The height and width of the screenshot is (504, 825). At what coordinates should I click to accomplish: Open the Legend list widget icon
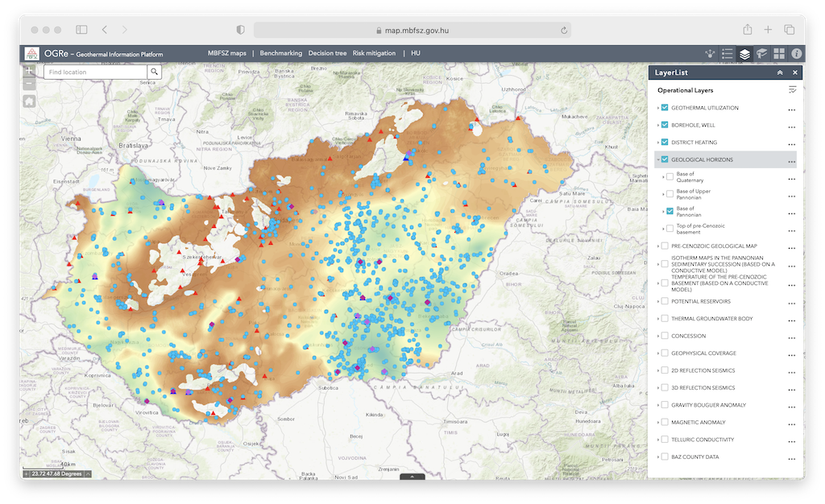coord(728,54)
